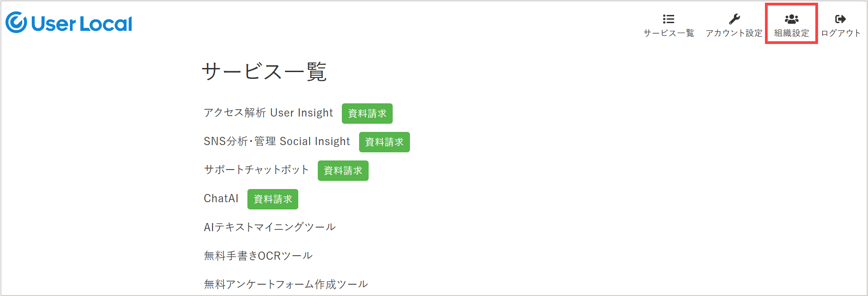Click the people group icon for 組織設定

pos(791,19)
